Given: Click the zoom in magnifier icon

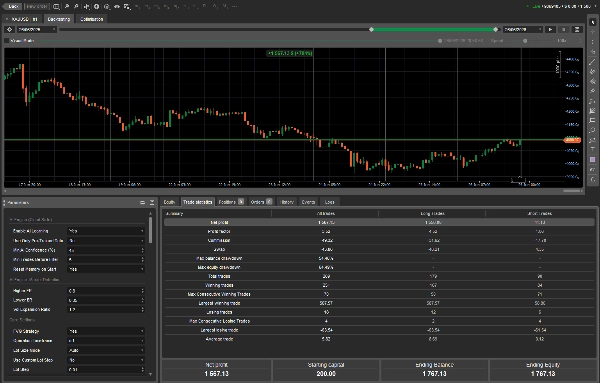Looking at the screenshot, I should pyautogui.click(x=67, y=7).
